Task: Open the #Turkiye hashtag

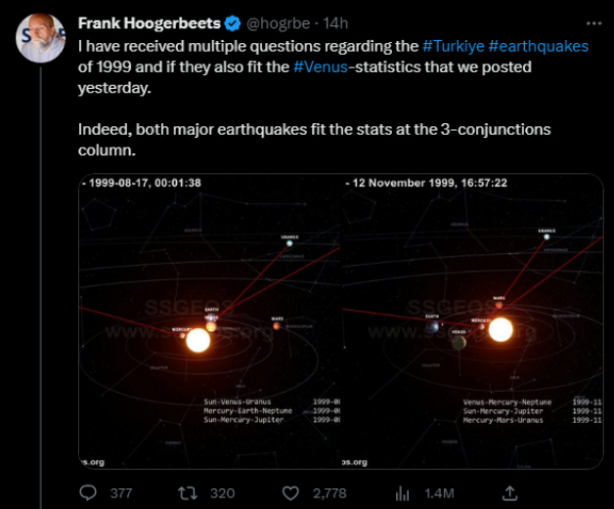Action: pos(453,46)
